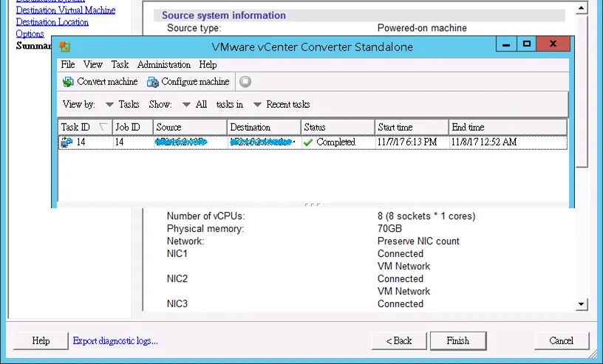Sort by the End time column header

tap(508, 127)
